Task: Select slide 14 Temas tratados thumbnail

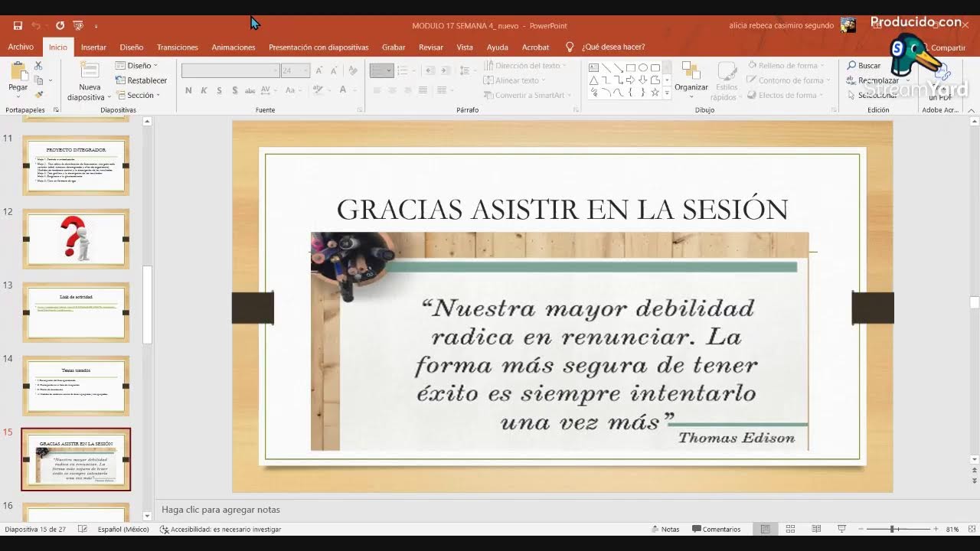Action: [x=76, y=386]
